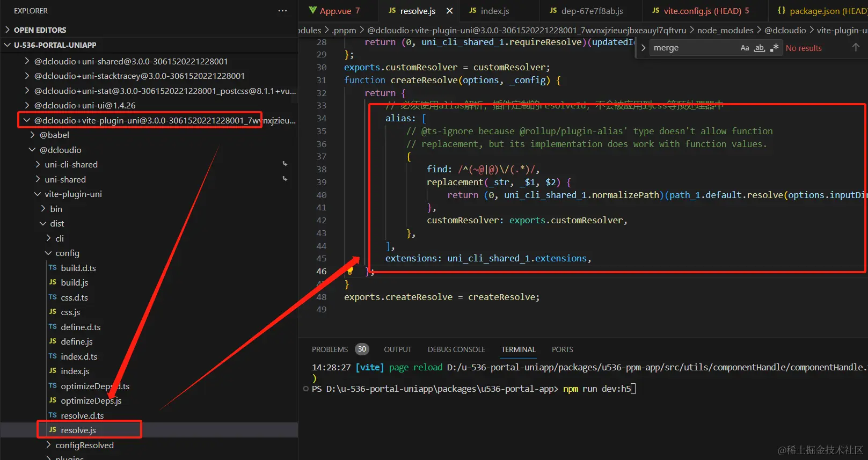Viewport: 868px width, 460px height.
Task: Expand the @dcloudio+uni-stacktracey folder
Action: 27,76
